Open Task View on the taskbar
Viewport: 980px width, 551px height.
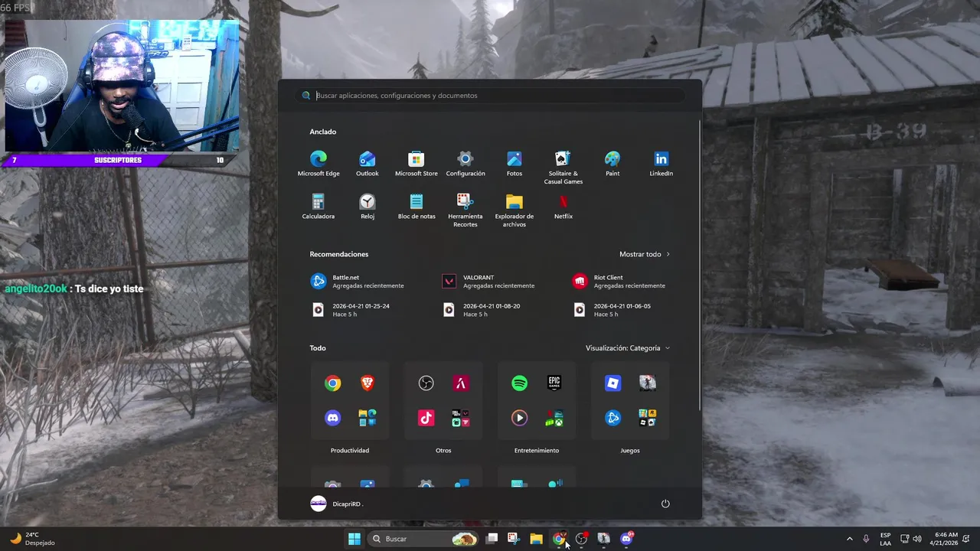492,539
